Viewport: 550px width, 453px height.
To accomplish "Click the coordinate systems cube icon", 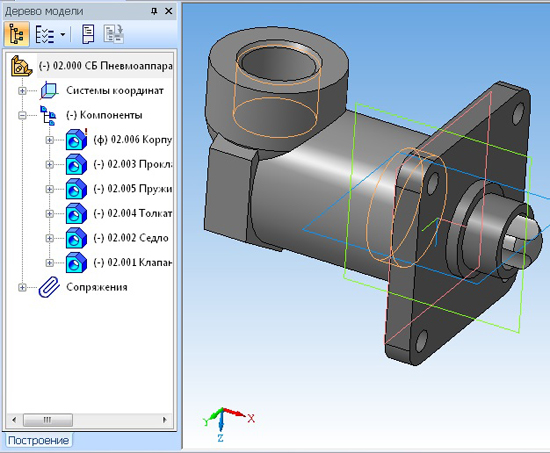I will [x=49, y=91].
